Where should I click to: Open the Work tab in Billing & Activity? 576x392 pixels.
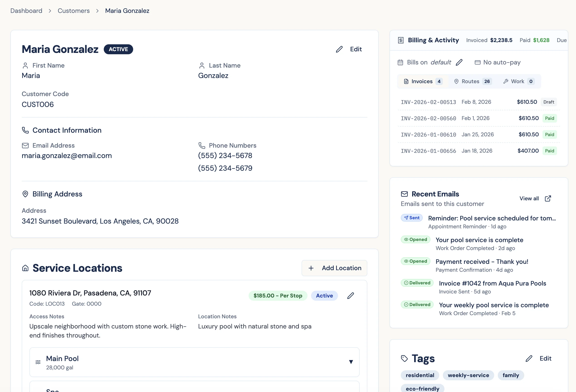[518, 81]
